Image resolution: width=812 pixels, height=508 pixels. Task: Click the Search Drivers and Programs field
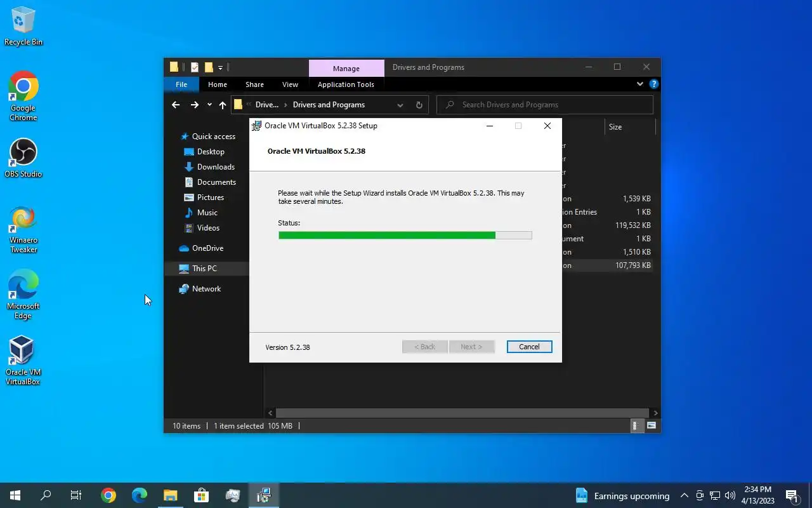click(545, 105)
